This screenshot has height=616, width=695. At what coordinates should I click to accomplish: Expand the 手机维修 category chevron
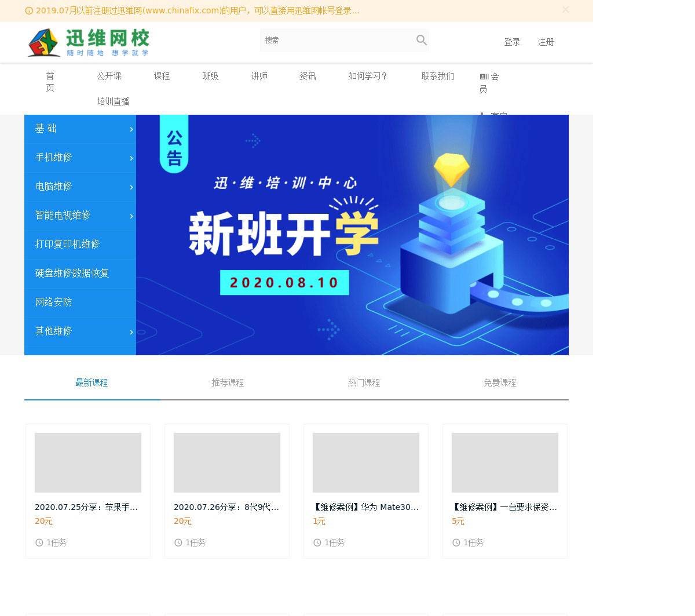tap(131, 158)
